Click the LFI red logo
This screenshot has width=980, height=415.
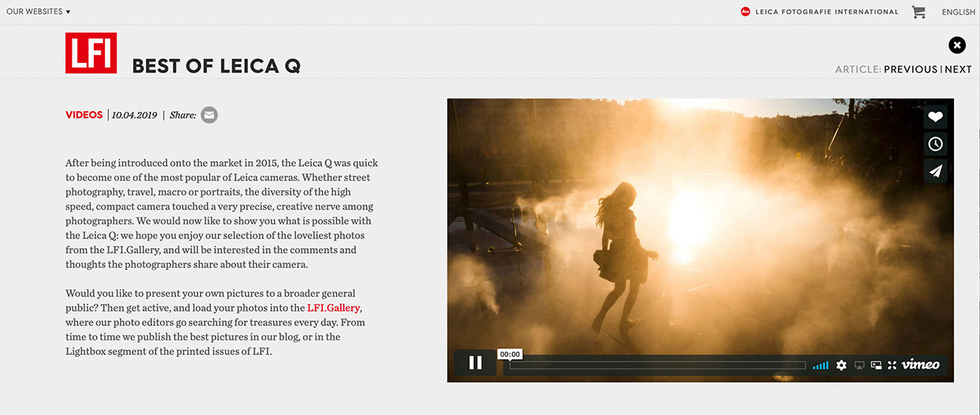point(91,53)
